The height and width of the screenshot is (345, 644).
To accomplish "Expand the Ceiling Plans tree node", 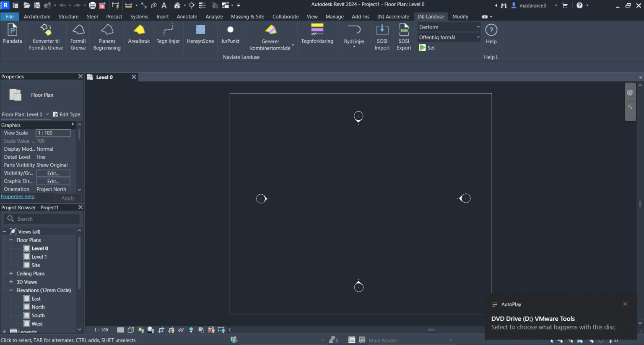I will [11, 273].
